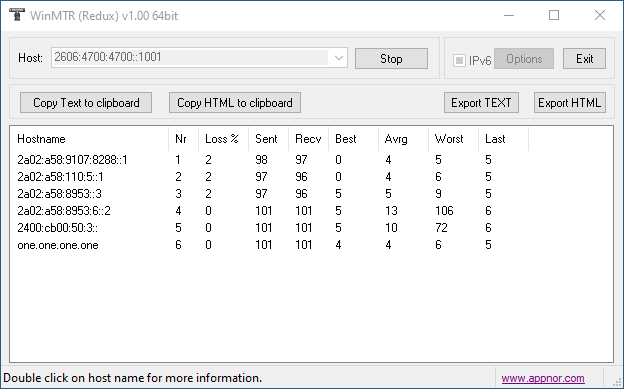Screen dimensions: 624x389
Task: Click the Avrg column header
Action: click(403, 139)
